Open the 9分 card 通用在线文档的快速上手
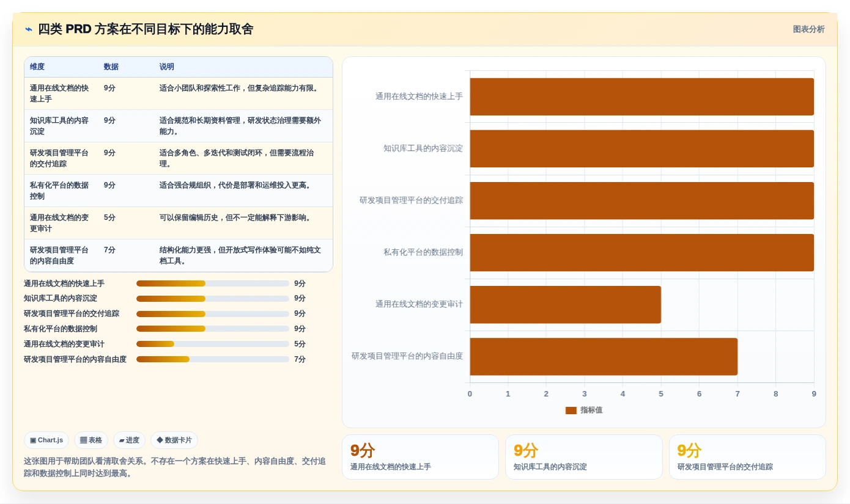Image resolution: width=850 pixels, height=504 pixels. (x=420, y=457)
